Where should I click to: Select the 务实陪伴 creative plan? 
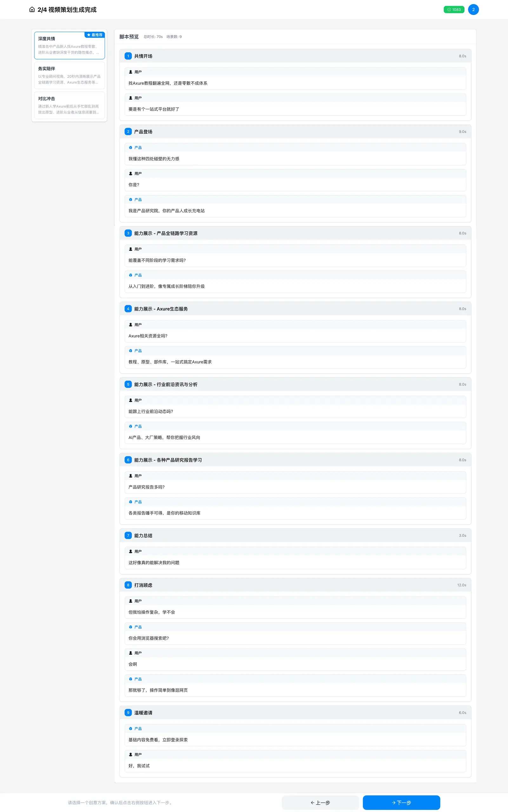(69, 75)
